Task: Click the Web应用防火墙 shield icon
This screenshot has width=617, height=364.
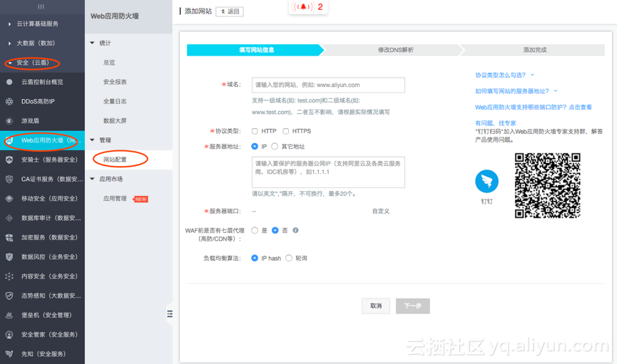Action: click(x=9, y=140)
